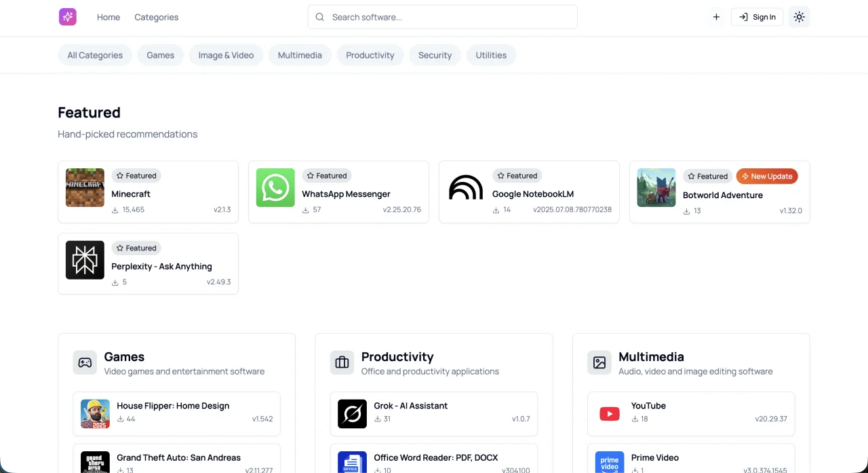Image resolution: width=868 pixels, height=473 pixels.
Task: Click the Multimedia image category icon
Action: (x=599, y=362)
